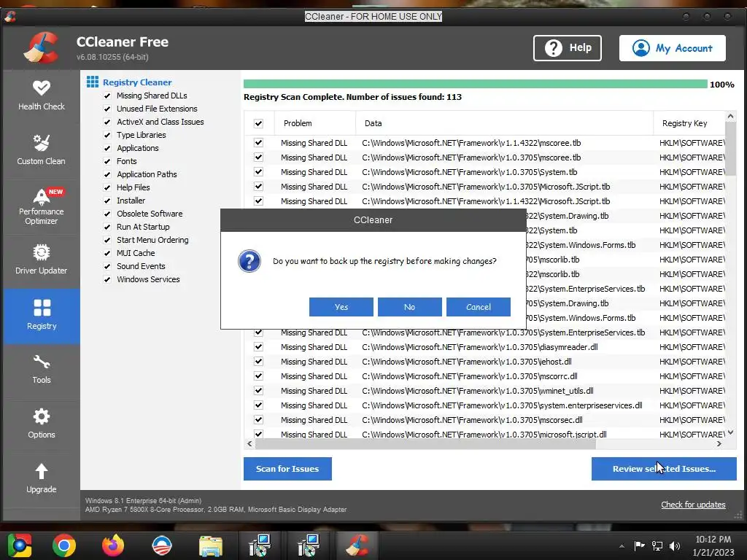This screenshot has width=747, height=560.
Task: Toggle the Fonts checkbox
Action: (x=107, y=161)
